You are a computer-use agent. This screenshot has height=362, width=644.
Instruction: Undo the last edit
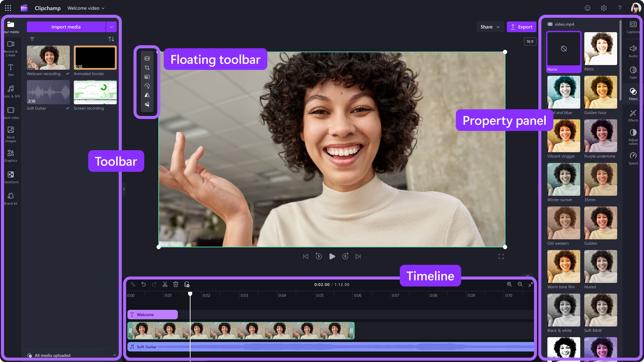coord(144,284)
